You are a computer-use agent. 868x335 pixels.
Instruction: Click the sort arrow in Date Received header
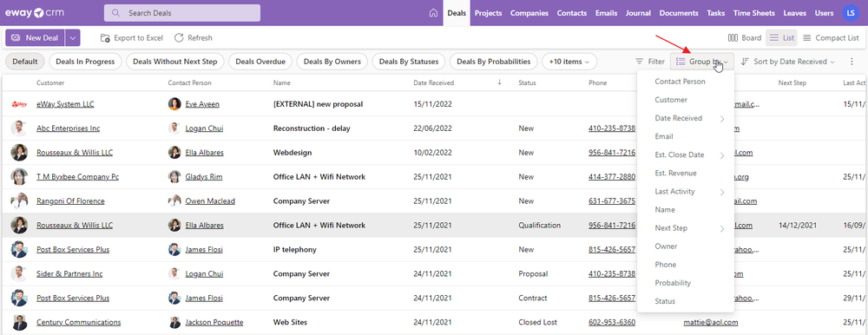(x=499, y=82)
